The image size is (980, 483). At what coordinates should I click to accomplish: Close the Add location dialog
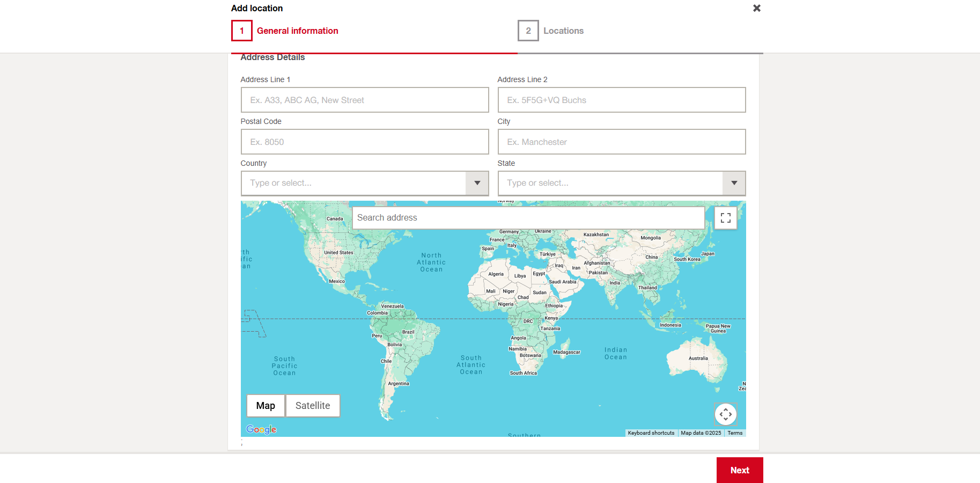[x=756, y=8]
